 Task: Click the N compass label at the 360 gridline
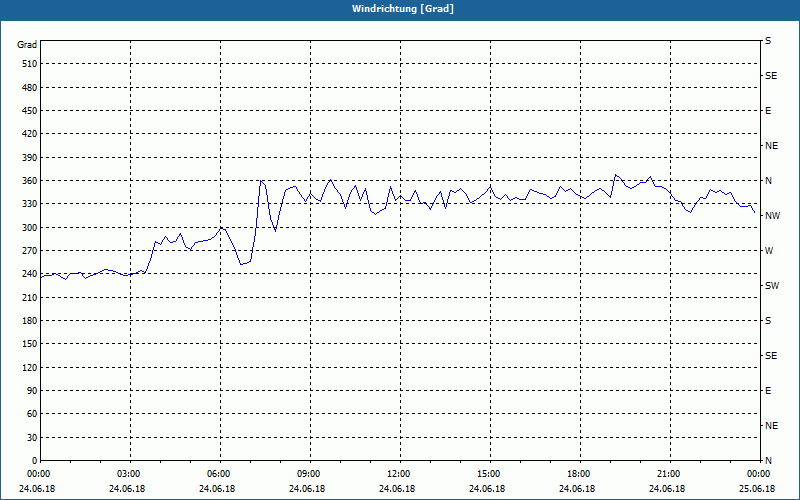point(768,181)
